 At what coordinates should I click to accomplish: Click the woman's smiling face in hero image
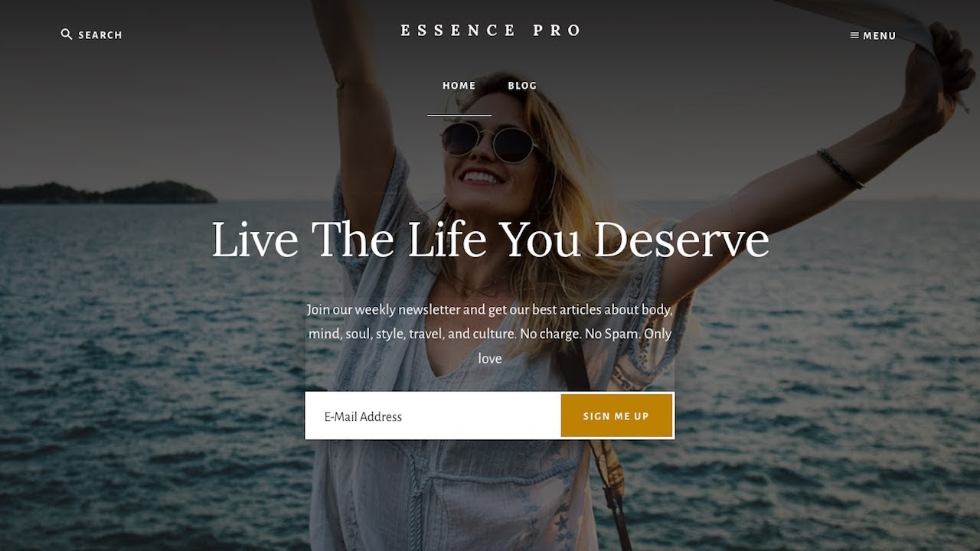click(484, 145)
